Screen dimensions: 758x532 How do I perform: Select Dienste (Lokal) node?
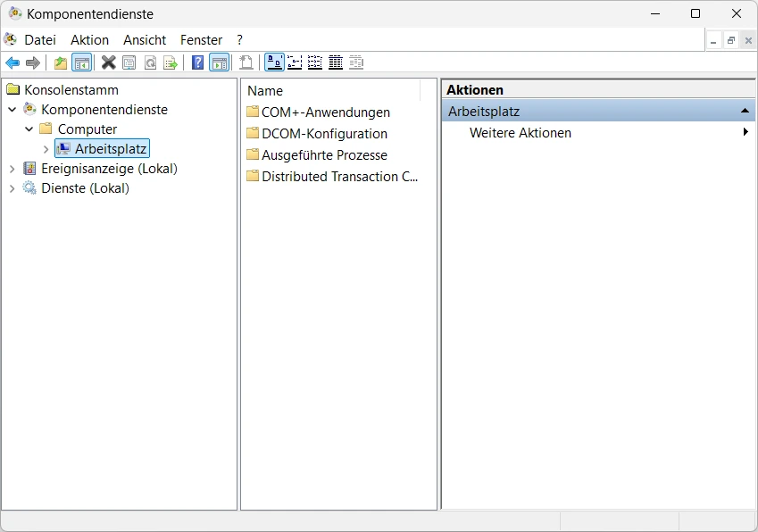85,188
